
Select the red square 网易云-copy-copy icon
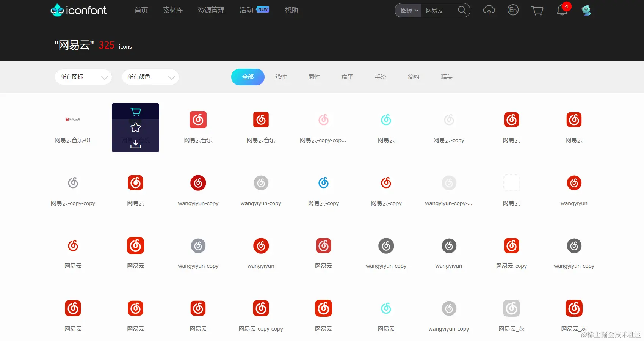[261, 308]
